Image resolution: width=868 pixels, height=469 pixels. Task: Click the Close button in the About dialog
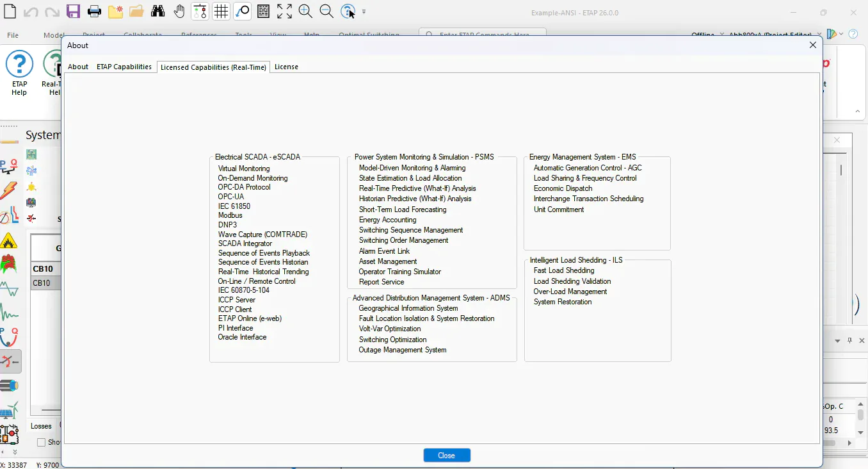click(447, 455)
